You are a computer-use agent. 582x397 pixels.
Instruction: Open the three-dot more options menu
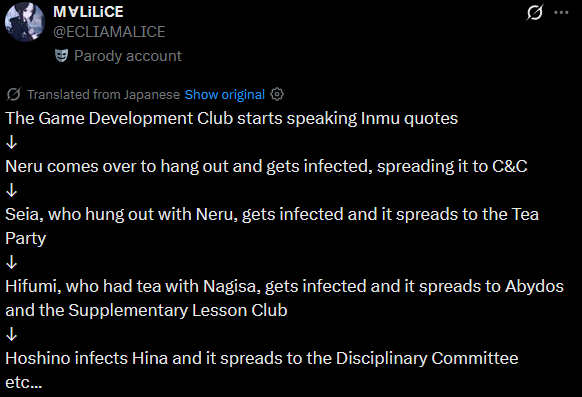click(x=561, y=13)
